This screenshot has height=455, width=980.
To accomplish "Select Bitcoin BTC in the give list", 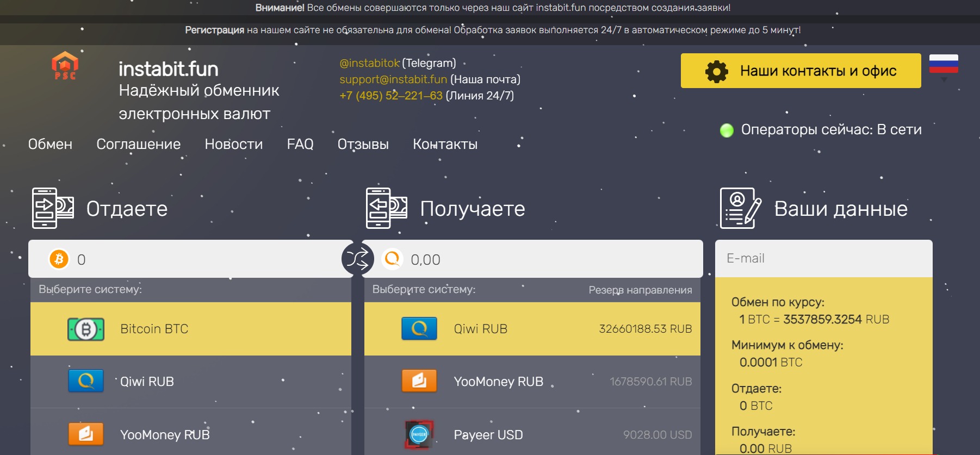I will [191, 329].
